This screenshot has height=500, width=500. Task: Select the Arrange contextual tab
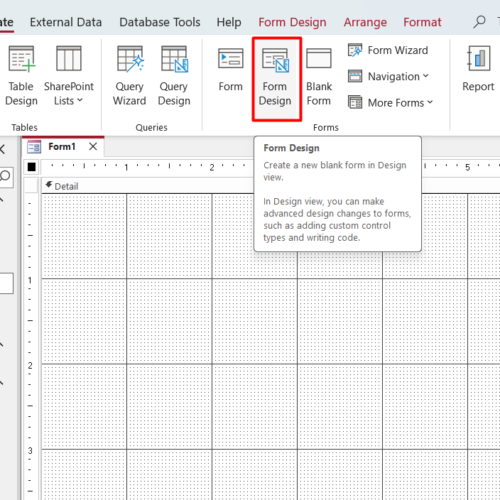pyautogui.click(x=365, y=22)
